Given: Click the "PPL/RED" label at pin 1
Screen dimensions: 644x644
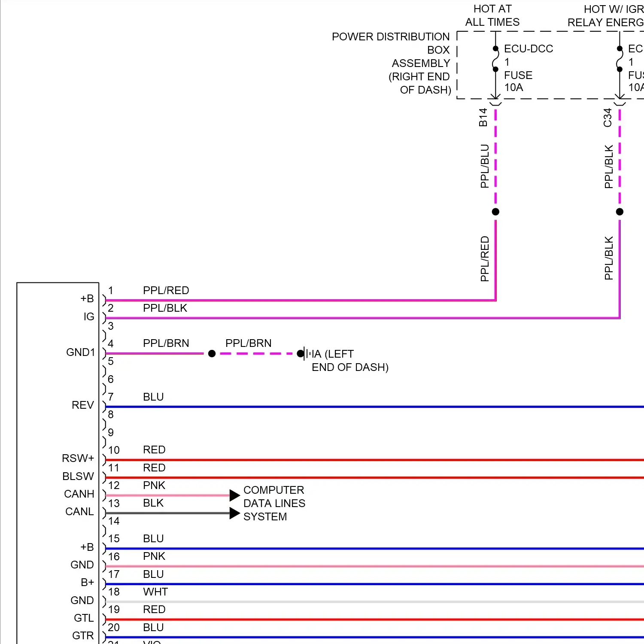Looking at the screenshot, I should click(x=166, y=291).
